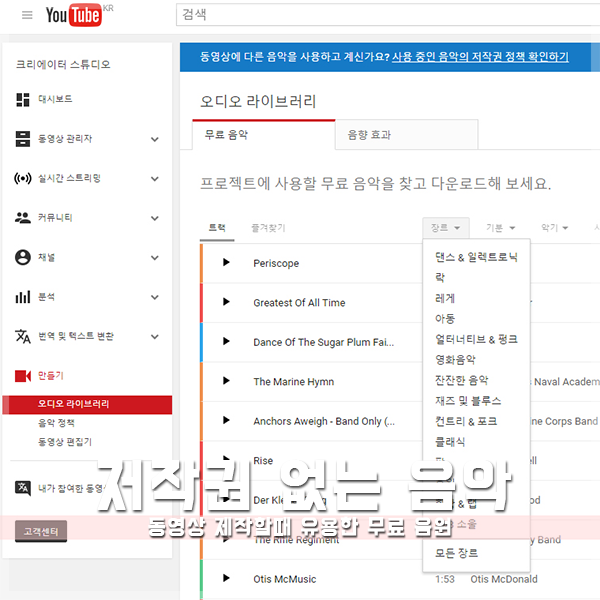Choose 락 genre from the list

point(440,277)
